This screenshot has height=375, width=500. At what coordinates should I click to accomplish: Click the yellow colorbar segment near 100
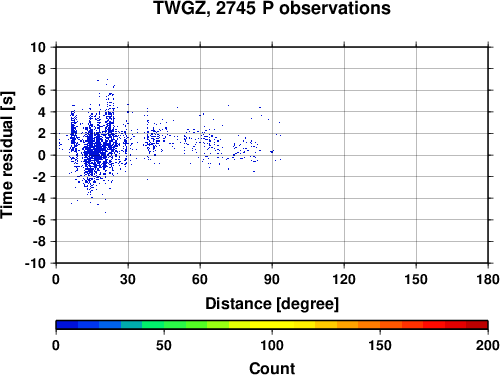point(272,325)
